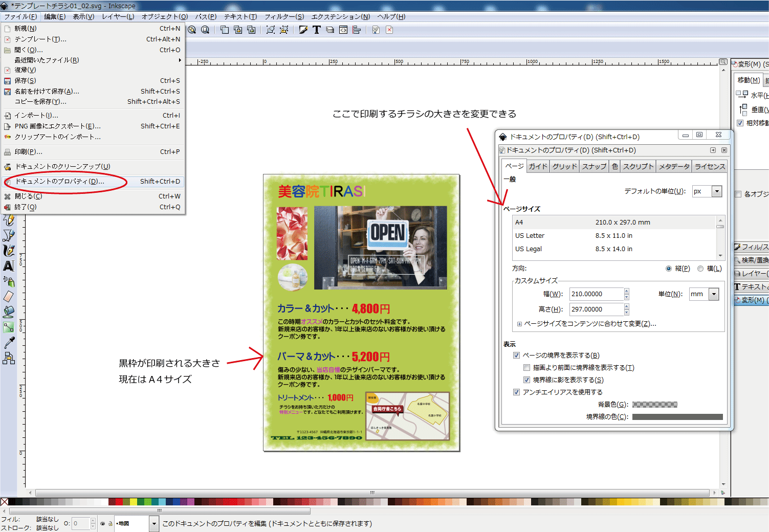Click the yellow swatch in color palette

click(x=134, y=502)
